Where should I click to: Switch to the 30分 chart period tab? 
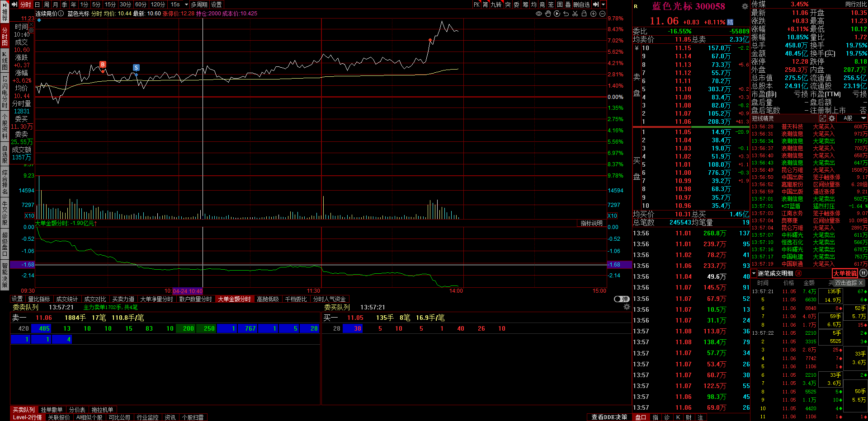point(125,5)
